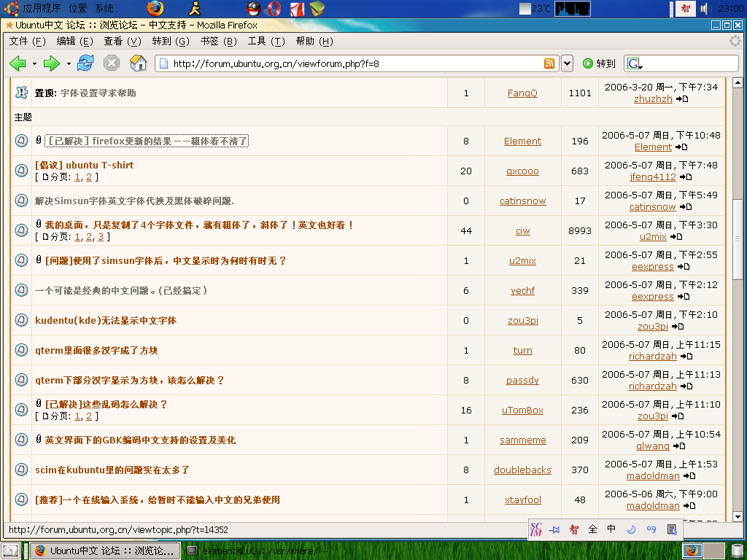The image size is (747, 560).
Task: Open the 位置 menu in the top panel
Action: (x=77, y=8)
